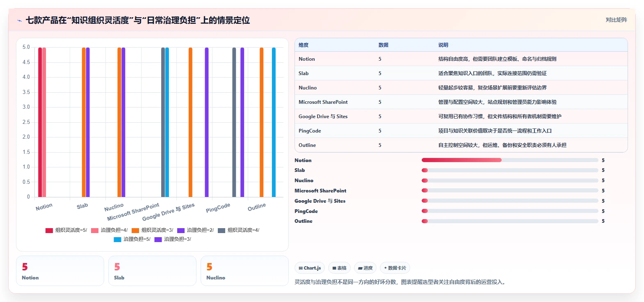Click the PingCode axis label under chart

click(218, 208)
